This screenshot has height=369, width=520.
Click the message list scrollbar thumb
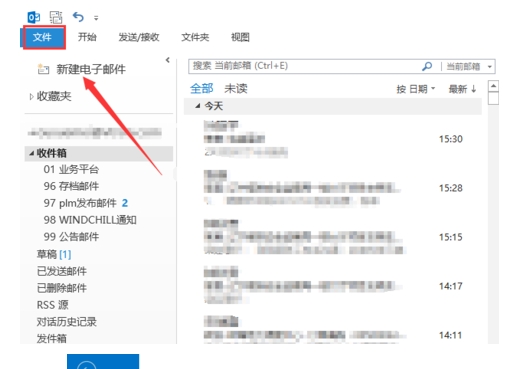493,98
